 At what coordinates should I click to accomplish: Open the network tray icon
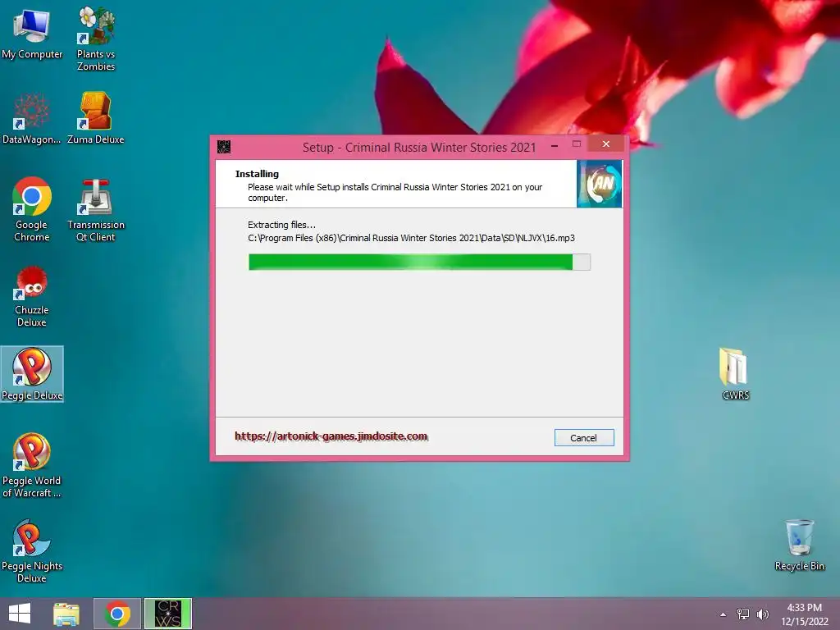pos(743,614)
